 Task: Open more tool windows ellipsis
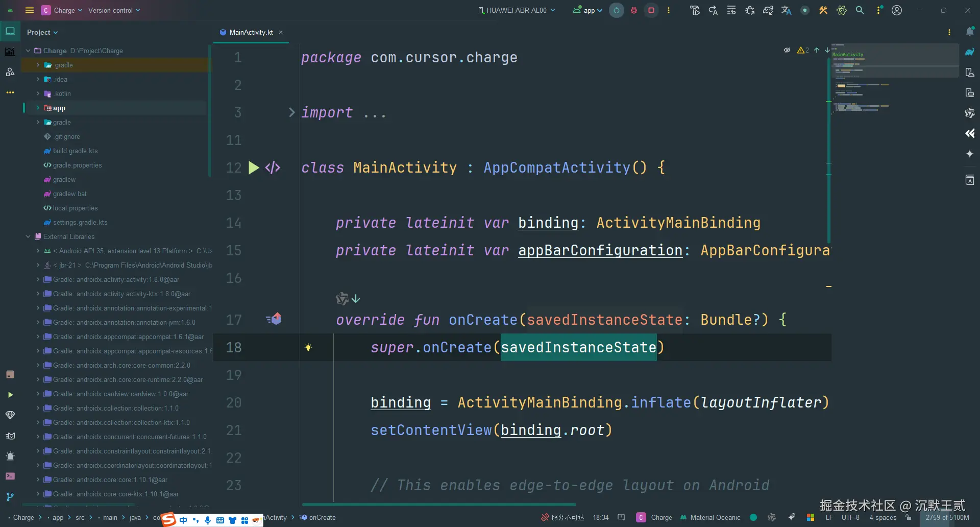pos(10,92)
